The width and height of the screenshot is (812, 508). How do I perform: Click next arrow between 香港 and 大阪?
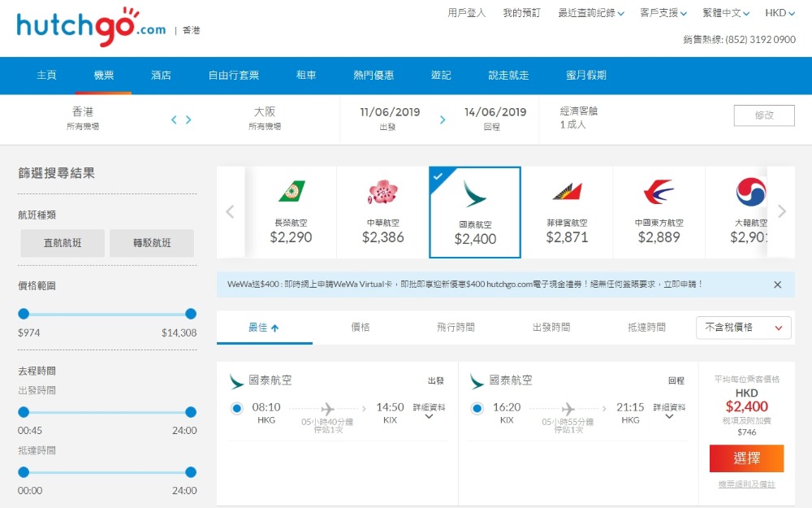pos(188,119)
